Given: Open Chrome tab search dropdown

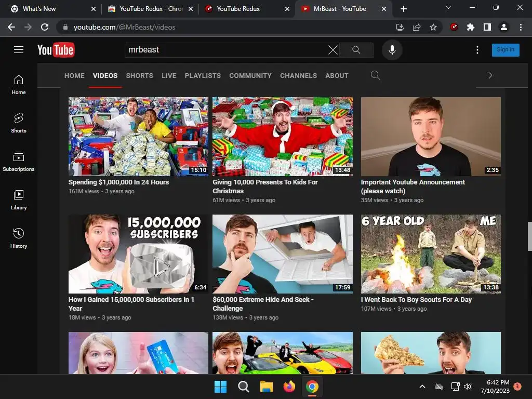Looking at the screenshot, I should (448, 7).
